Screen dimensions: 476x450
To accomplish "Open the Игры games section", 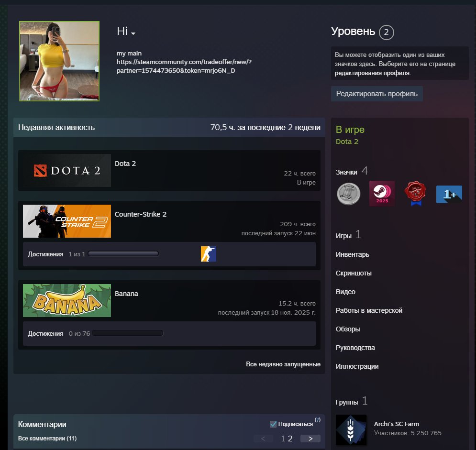I will click(x=348, y=235).
